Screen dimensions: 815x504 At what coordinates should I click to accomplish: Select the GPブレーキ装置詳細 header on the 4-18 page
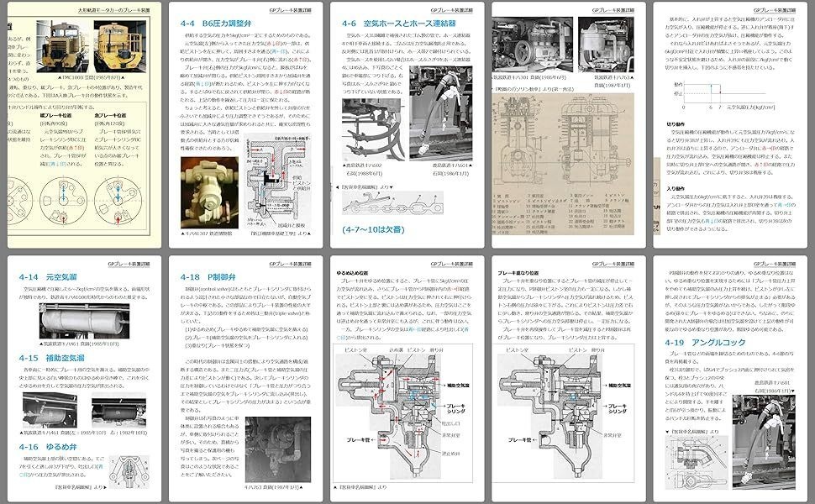coord(290,264)
